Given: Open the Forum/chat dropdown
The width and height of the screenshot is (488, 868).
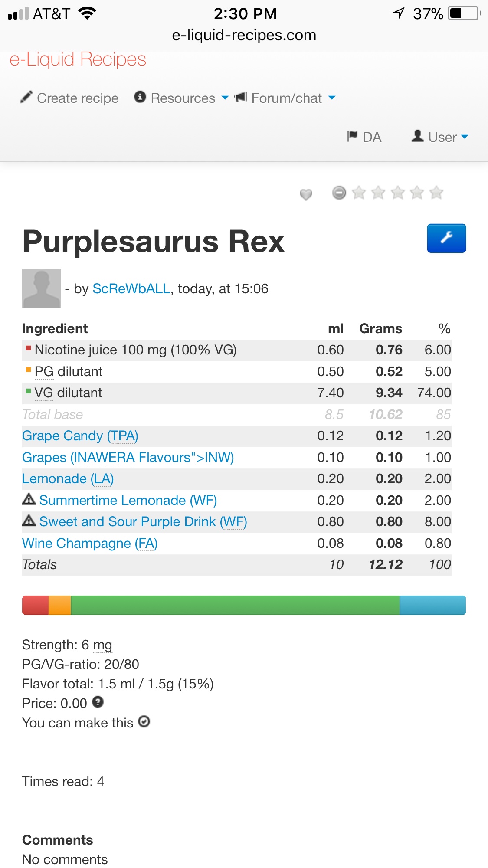Looking at the screenshot, I should click(285, 98).
